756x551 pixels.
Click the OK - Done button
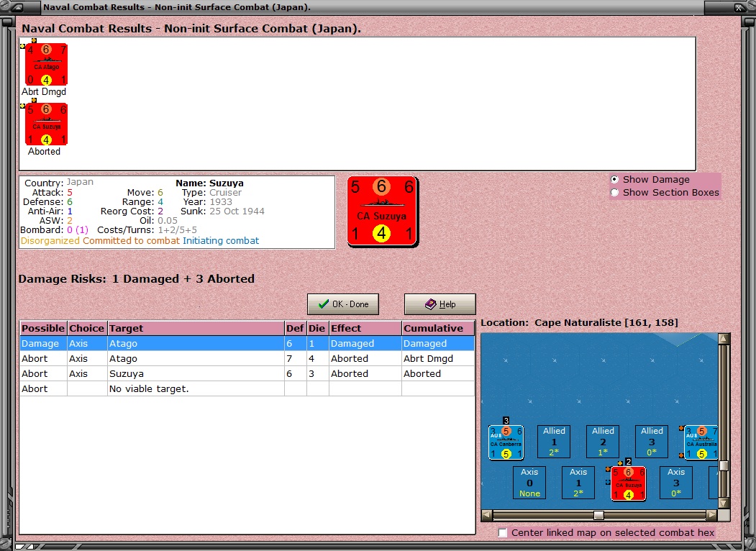[x=343, y=304]
